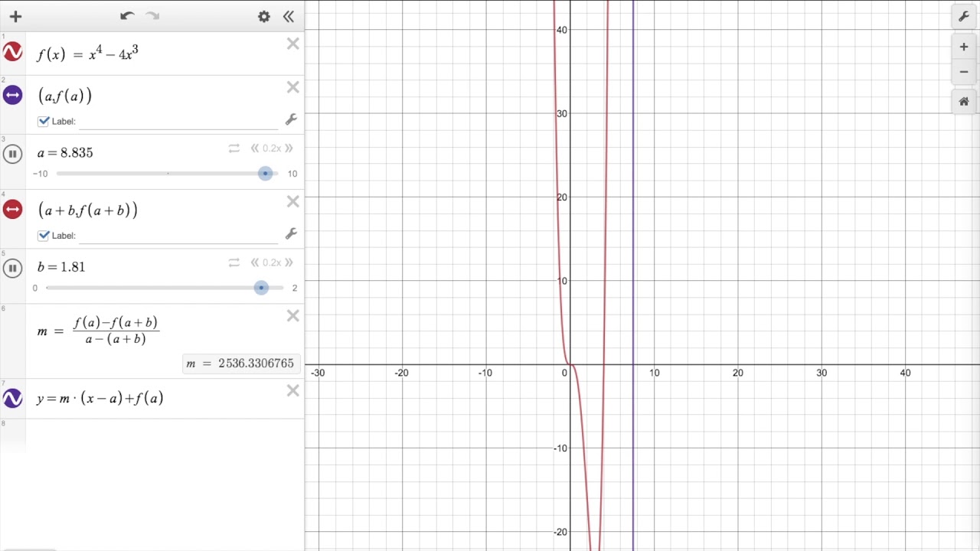Uncheck Label checkbox for point (a+b, f(a+b))
The image size is (980, 551).
pos(44,235)
